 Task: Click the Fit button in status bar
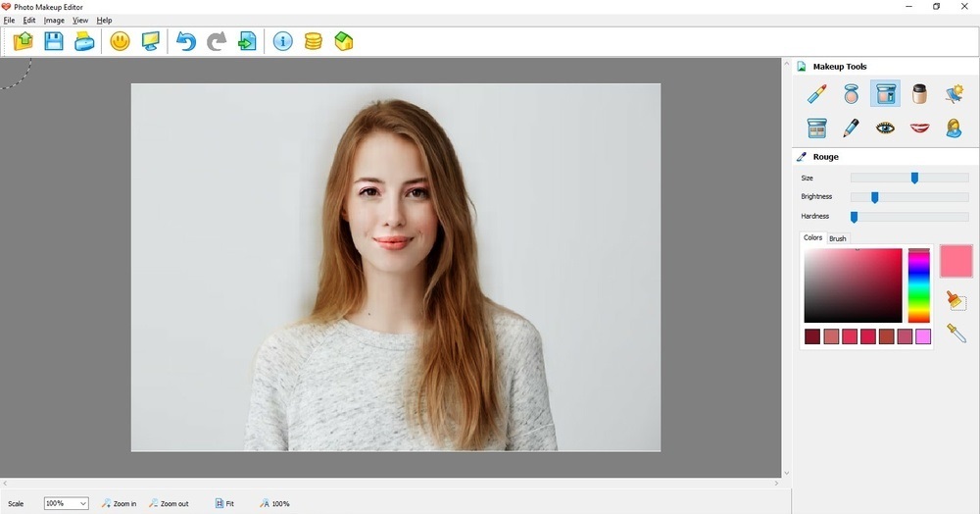click(x=224, y=503)
